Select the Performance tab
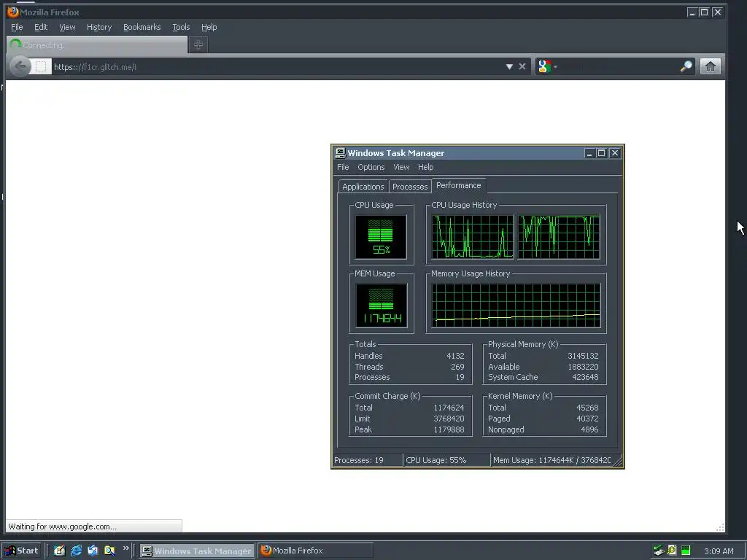747x560 pixels. [458, 185]
